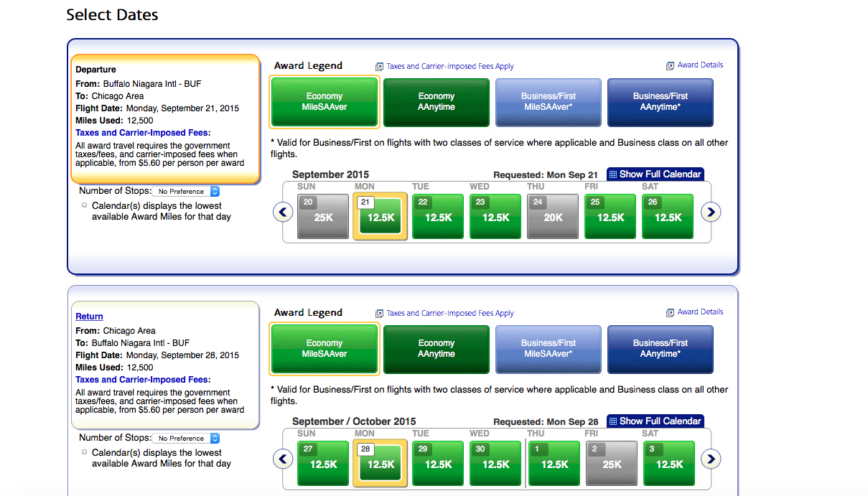
Task: Choose Thursday September 24 20K departure
Action: (553, 216)
